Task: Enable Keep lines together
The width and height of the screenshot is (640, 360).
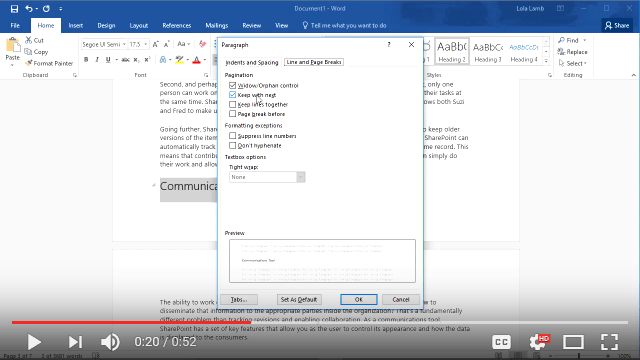Action: click(233, 104)
